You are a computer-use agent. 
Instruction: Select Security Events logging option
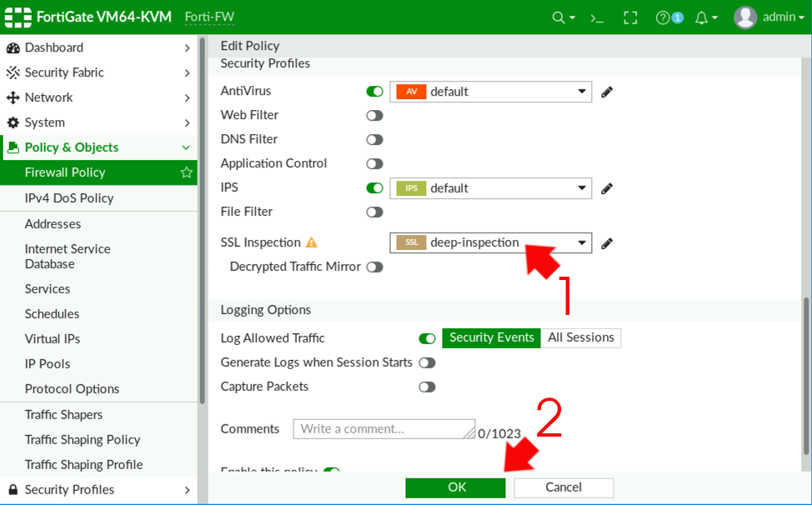[x=491, y=337]
